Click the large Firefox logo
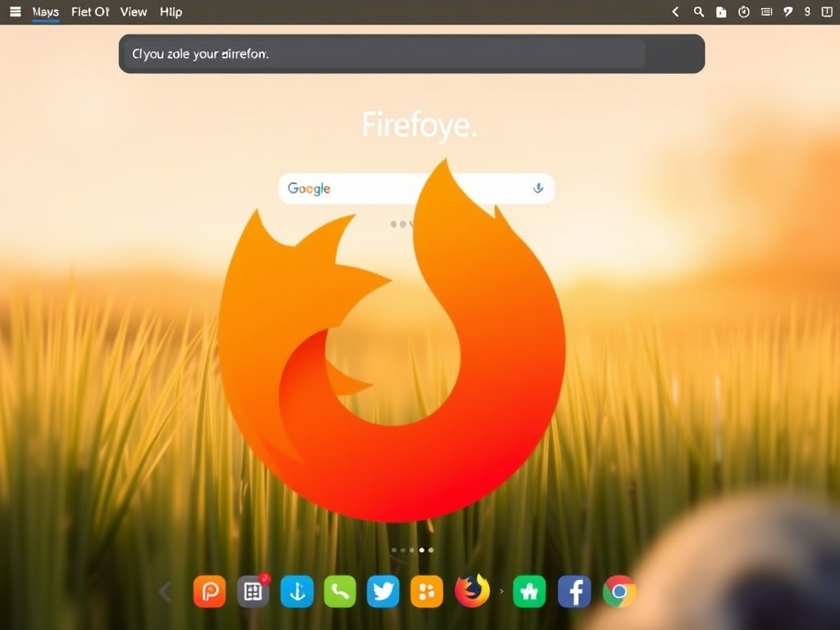The image size is (840, 630). point(391,340)
